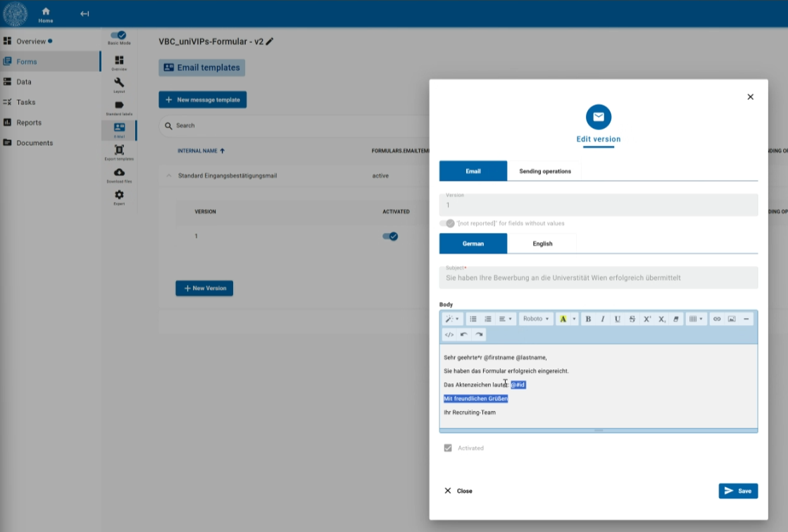This screenshot has height=532, width=788.
Task: Switch to the Sending operations tab
Action: (x=545, y=171)
